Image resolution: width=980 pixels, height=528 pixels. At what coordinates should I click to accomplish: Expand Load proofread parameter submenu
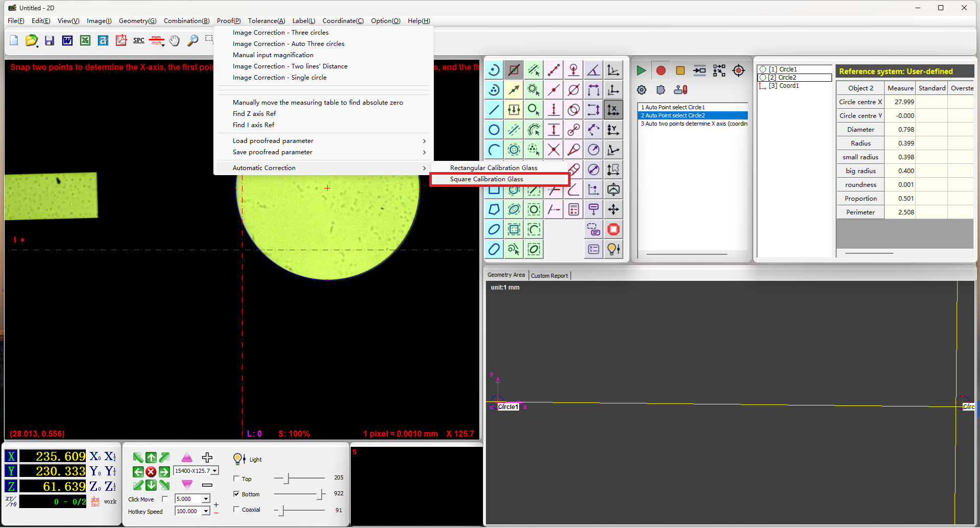tap(324, 141)
